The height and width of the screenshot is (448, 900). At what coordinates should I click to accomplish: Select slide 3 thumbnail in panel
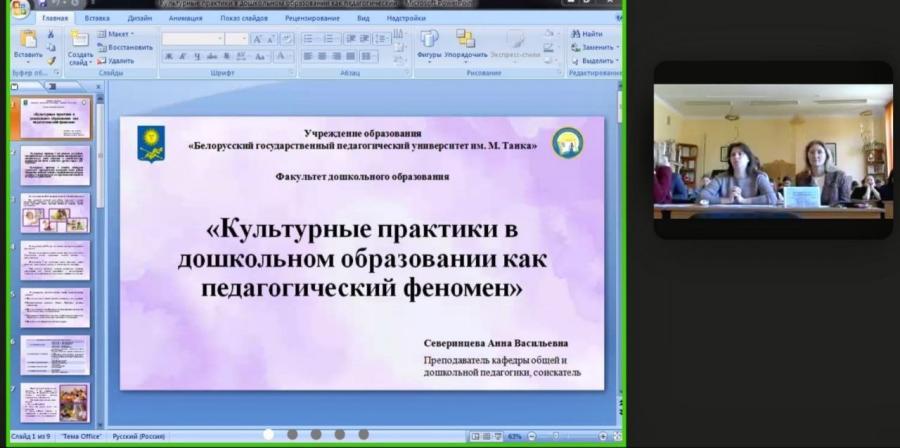tap(55, 213)
